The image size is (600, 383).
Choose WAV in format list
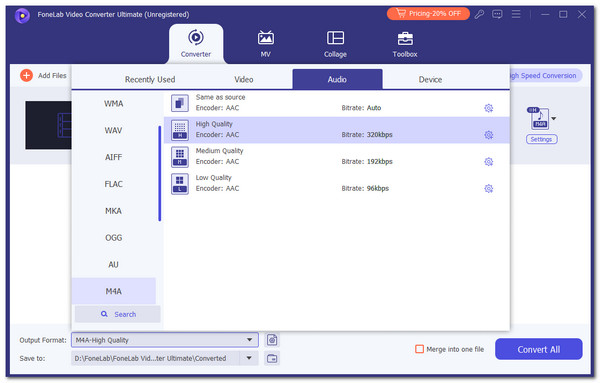tap(114, 130)
